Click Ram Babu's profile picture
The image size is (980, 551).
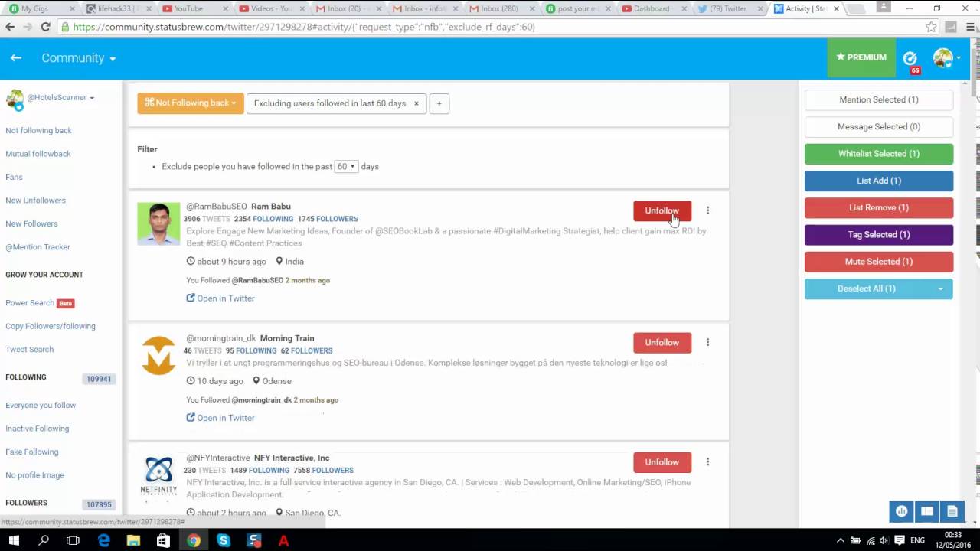[x=158, y=223]
